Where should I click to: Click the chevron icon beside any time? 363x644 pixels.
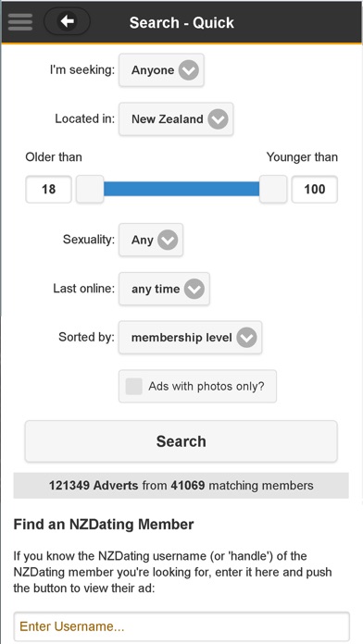[194, 289]
